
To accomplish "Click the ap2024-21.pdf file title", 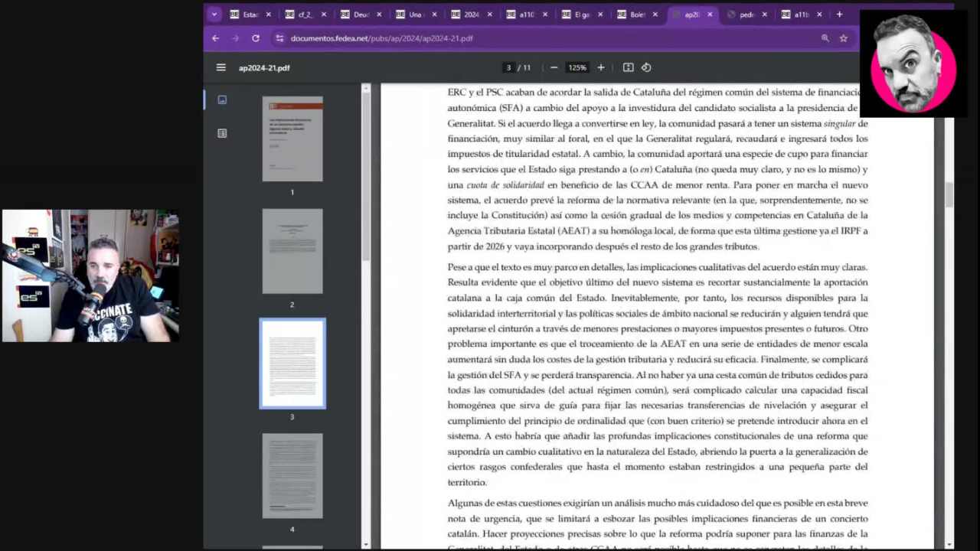I will [264, 68].
